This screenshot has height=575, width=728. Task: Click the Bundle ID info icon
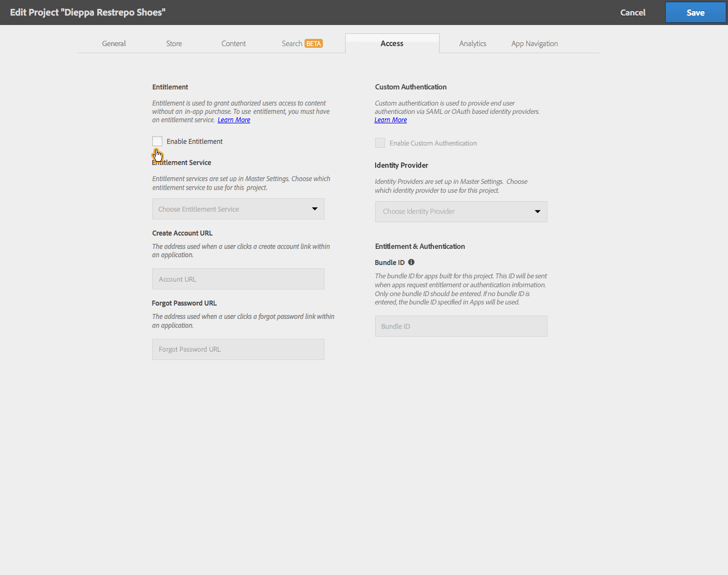pos(411,262)
